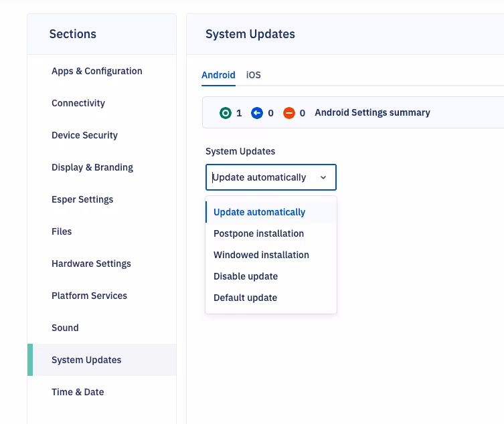The width and height of the screenshot is (504, 424).
Task: Go to Device Security section
Action: [102, 135]
